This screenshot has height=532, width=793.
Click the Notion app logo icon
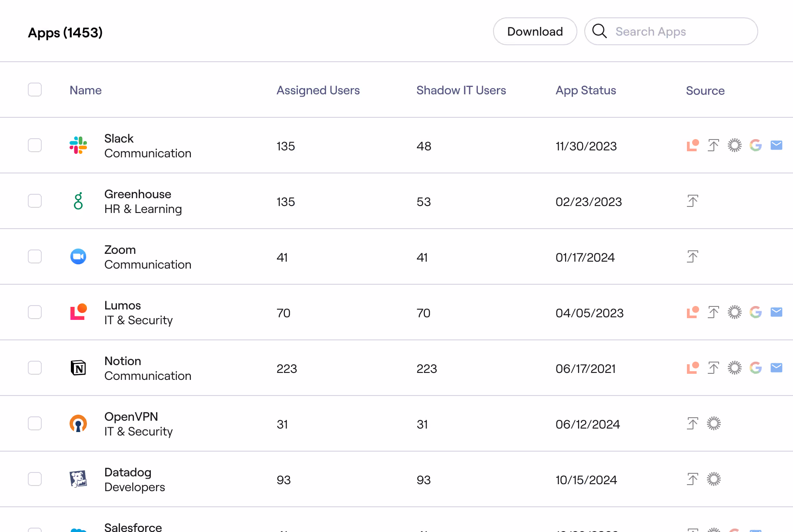78,368
